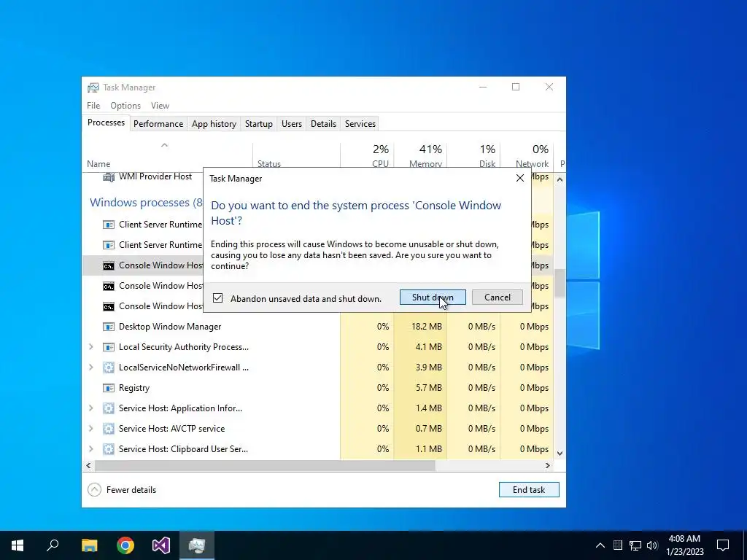Screen dimensions: 747x560
Task: Click the Task Manager title bar icon
Action: coord(93,87)
